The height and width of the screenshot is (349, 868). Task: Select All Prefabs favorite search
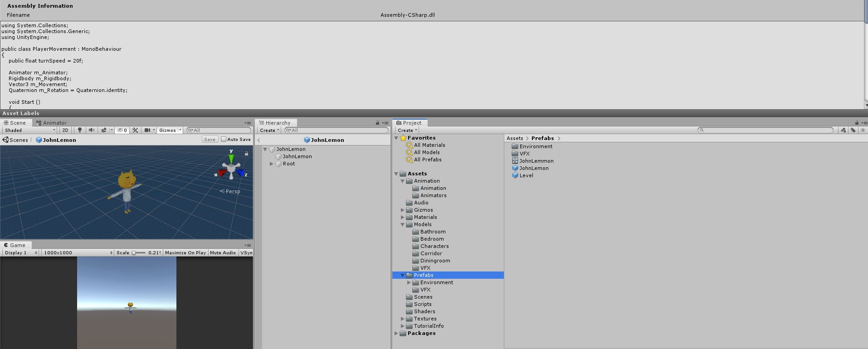(424, 160)
